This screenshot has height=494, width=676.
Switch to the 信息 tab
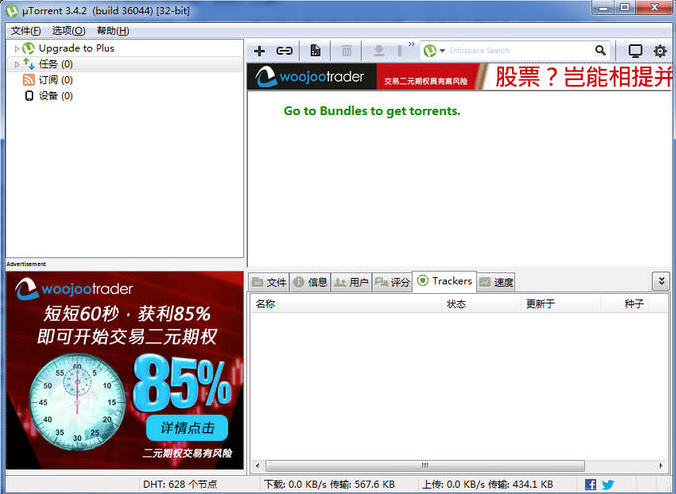[x=310, y=282]
